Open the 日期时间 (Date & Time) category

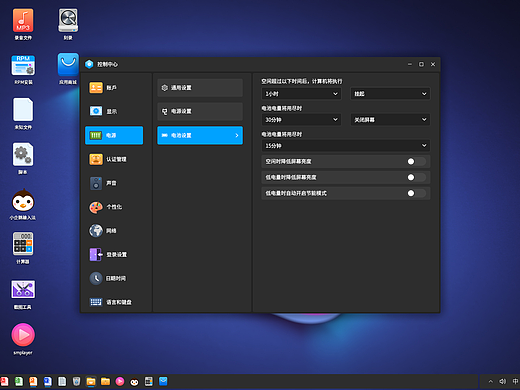114,278
